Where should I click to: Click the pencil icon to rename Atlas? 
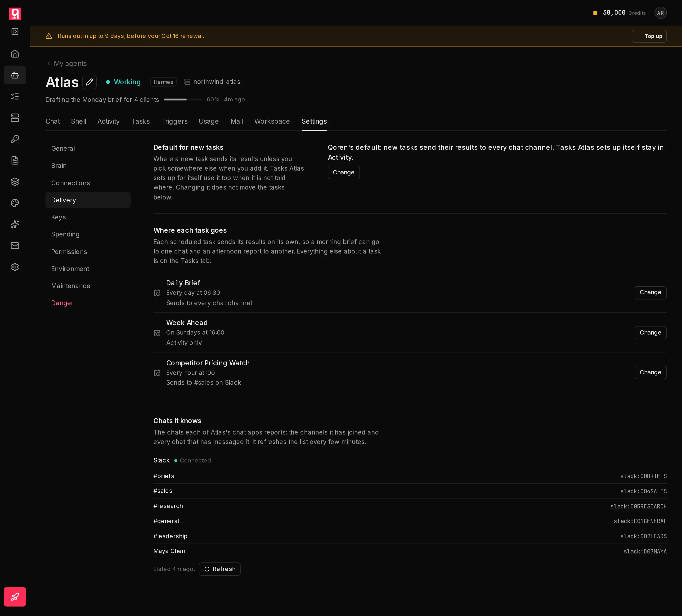89,82
